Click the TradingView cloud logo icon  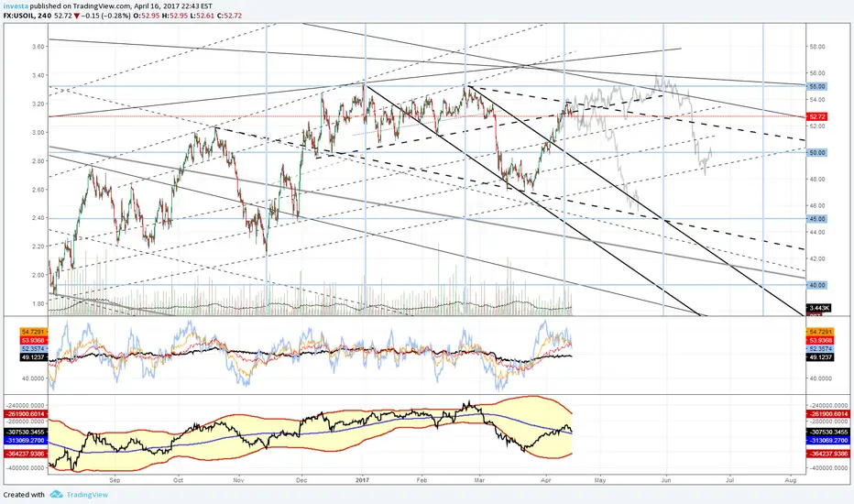tap(56, 495)
